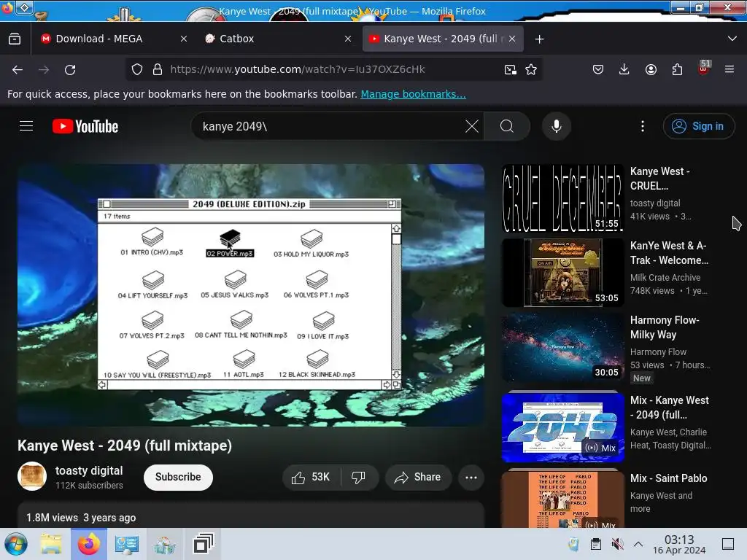Open extensions puzzle icon
Viewport: 747px width, 560px height.
pyautogui.click(x=677, y=69)
